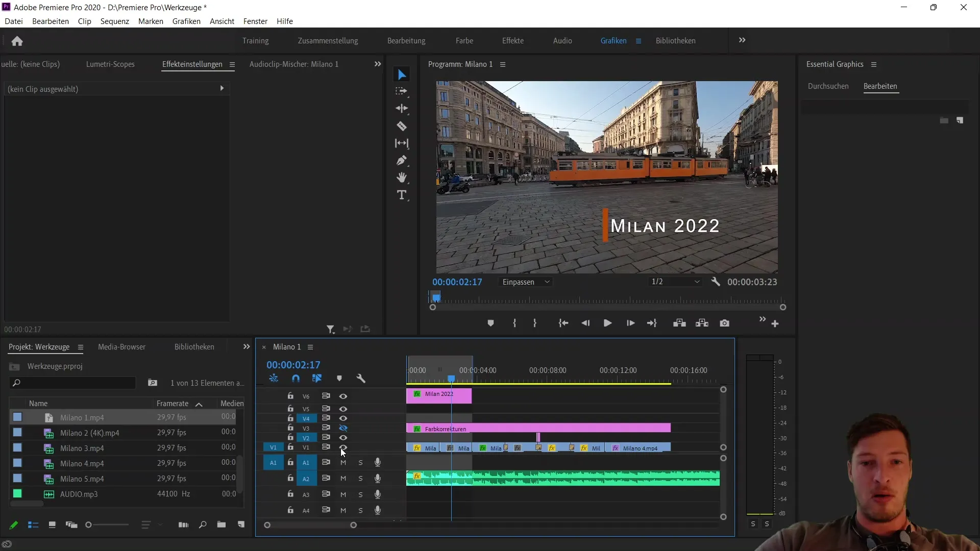This screenshot has height=551, width=980.
Task: Switch to Effekte workspace
Action: [x=512, y=41]
